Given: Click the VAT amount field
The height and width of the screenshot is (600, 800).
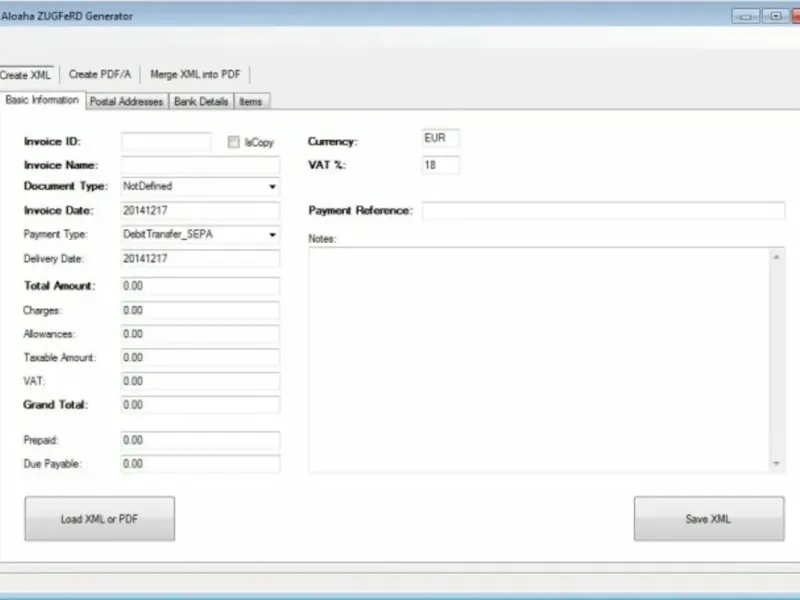Looking at the screenshot, I should click(201, 381).
